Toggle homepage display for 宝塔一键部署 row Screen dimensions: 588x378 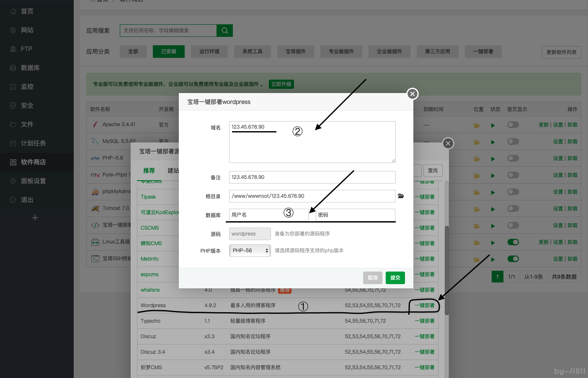tap(513, 225)
